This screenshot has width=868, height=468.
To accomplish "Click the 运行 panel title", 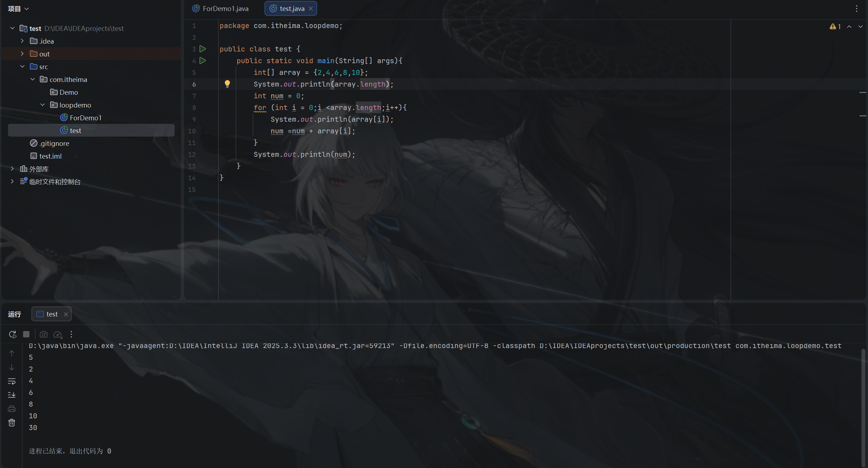I will (15, 314).
